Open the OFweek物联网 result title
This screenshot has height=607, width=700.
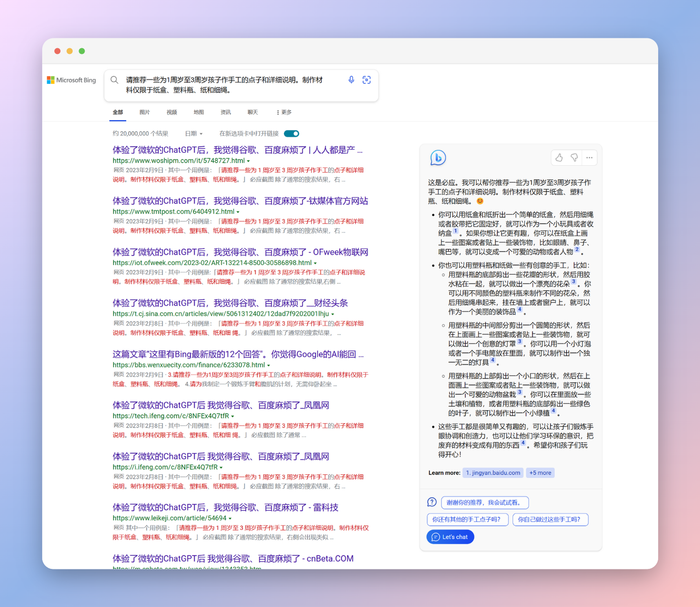pos(240,252)
